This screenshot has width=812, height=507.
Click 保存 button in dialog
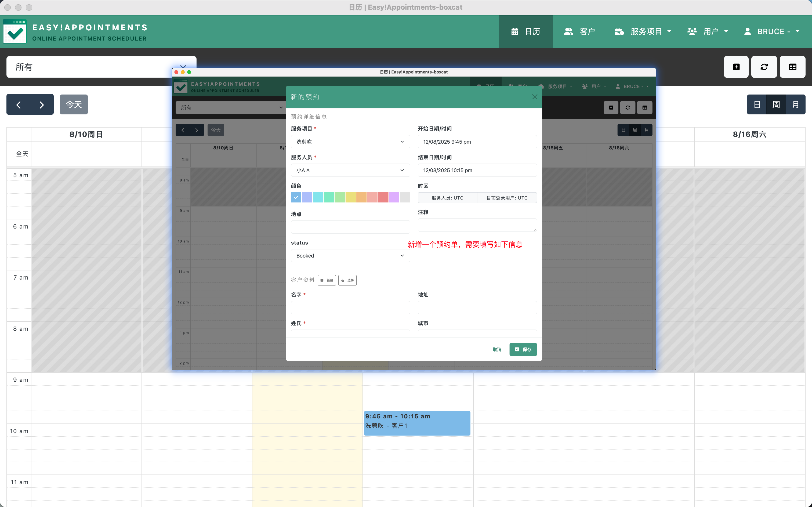(x=523, y=349)
